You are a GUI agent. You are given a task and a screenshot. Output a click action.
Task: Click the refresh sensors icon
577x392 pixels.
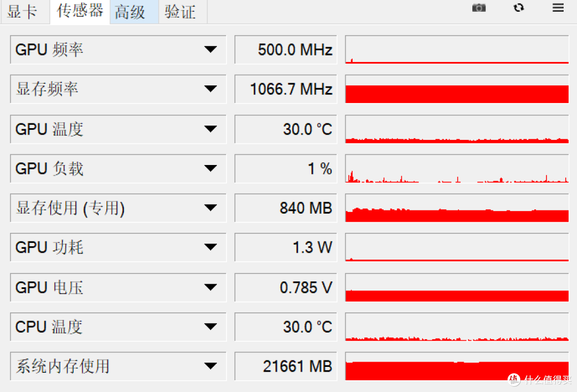click(x=518, y=7)
